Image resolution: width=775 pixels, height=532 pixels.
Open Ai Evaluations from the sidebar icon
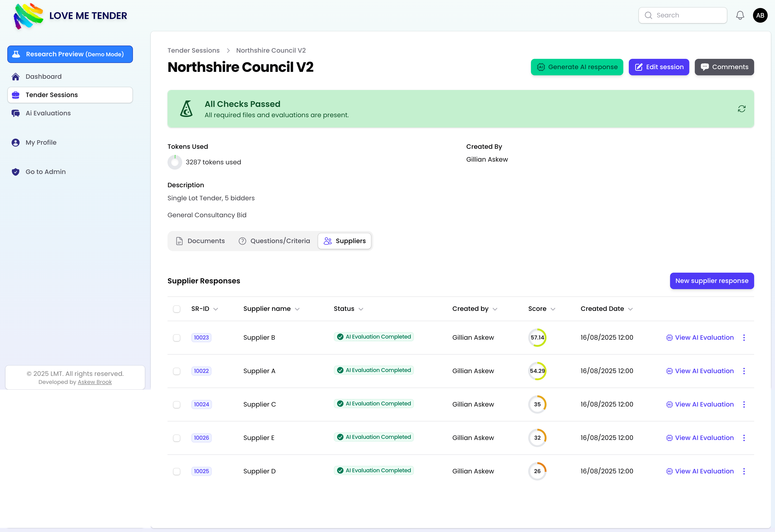tap(15, 113)
